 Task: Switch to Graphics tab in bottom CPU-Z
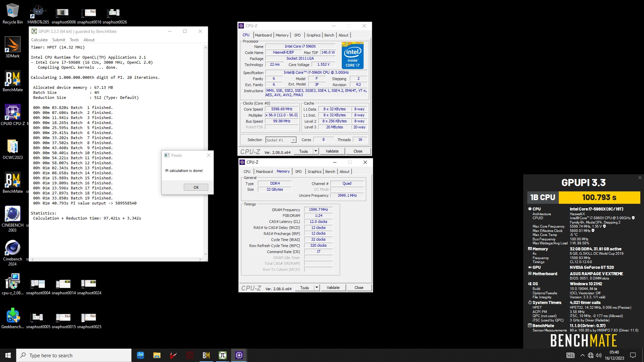314,172
